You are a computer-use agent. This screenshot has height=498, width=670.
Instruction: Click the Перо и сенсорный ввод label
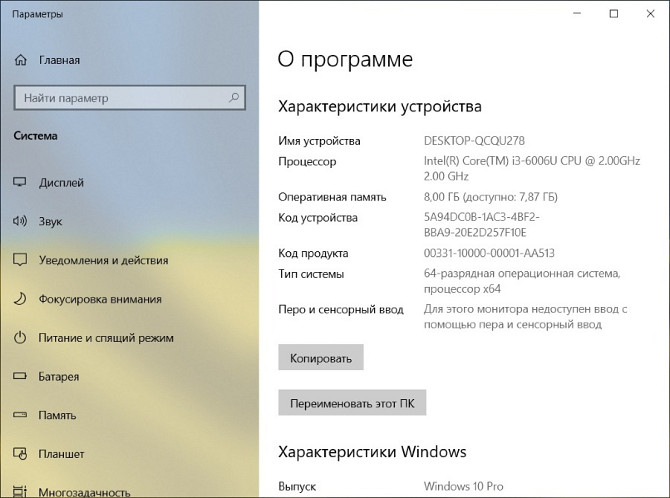[341, 309]
